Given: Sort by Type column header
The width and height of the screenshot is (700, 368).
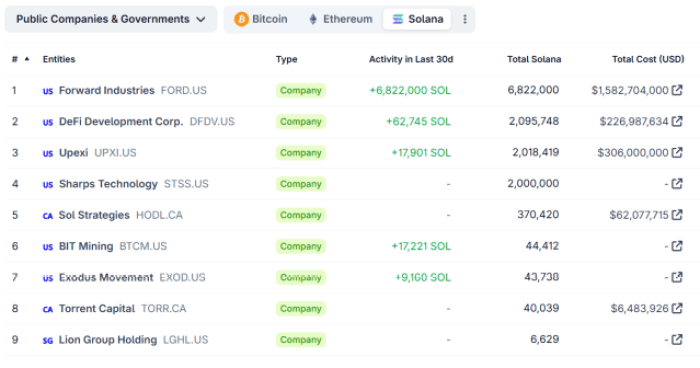Looking at the screenshot, I should (286, 59).
